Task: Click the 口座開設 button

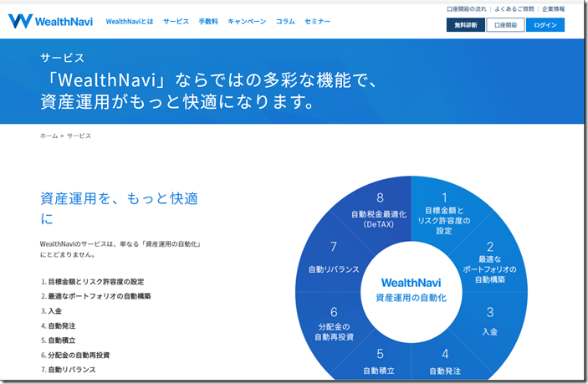Action: pyautogui.click(x=505, y=25)
